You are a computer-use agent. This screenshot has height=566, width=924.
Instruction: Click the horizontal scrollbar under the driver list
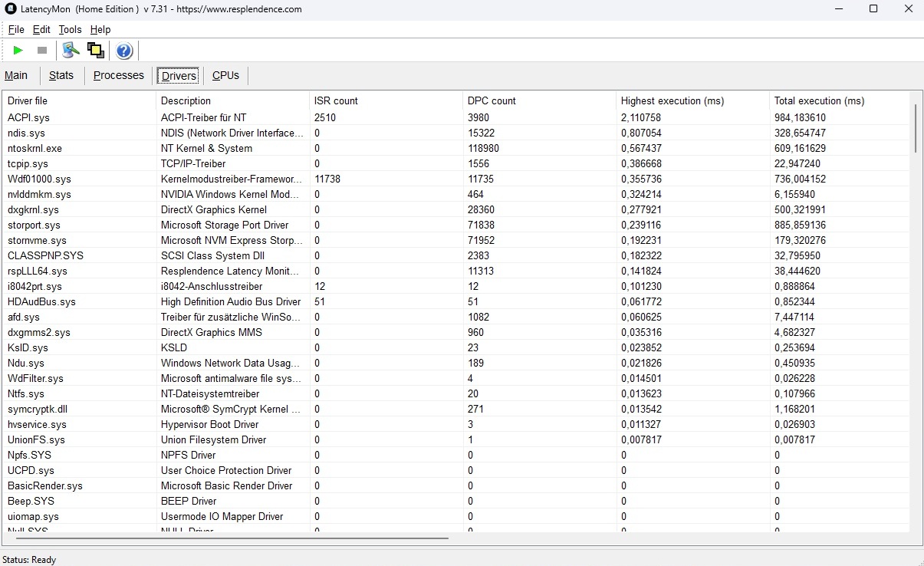click(x=230, y=538)
